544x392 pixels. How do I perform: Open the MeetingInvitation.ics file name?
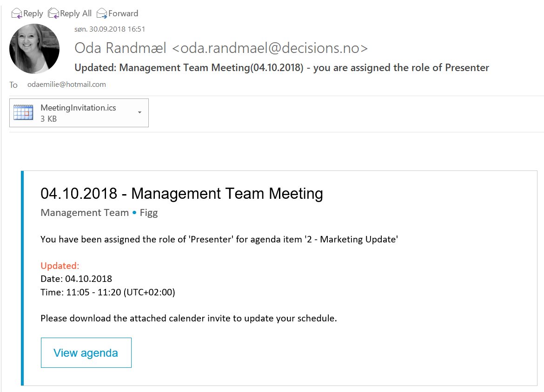tap(78, 108)
